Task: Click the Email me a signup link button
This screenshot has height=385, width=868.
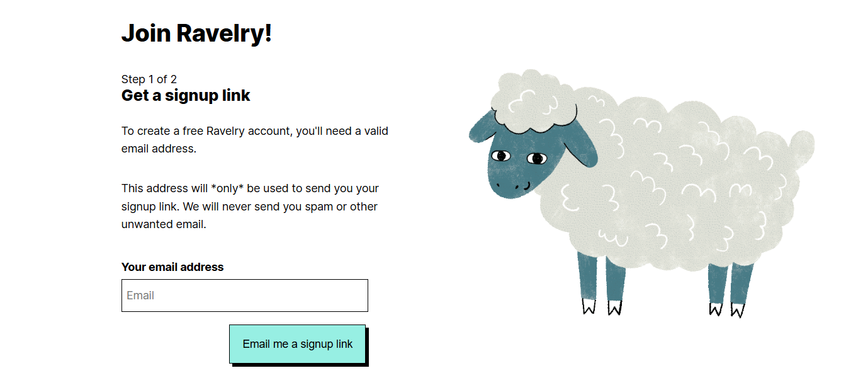Action: [x=297, y=343]
